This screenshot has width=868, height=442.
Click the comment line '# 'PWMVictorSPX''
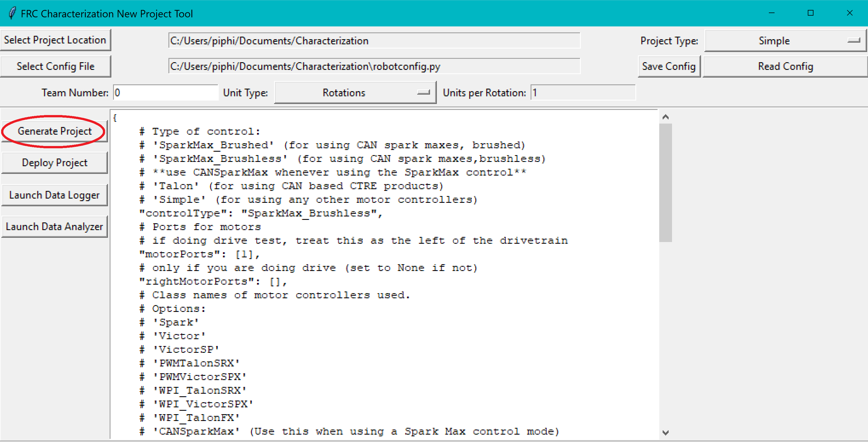click(193, 377)
